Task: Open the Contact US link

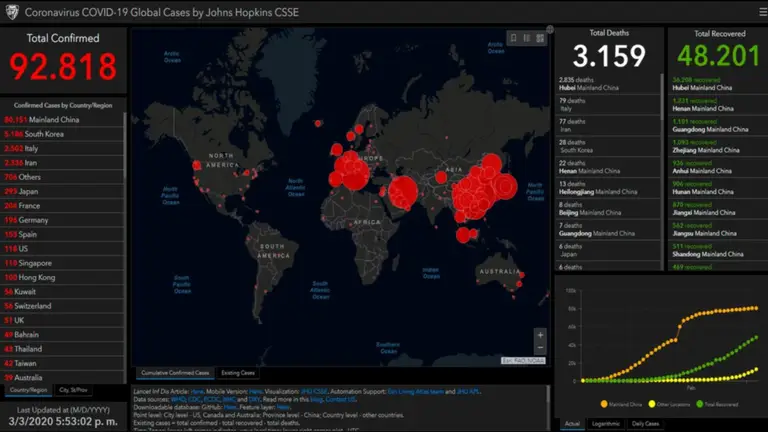Action: 340,400
